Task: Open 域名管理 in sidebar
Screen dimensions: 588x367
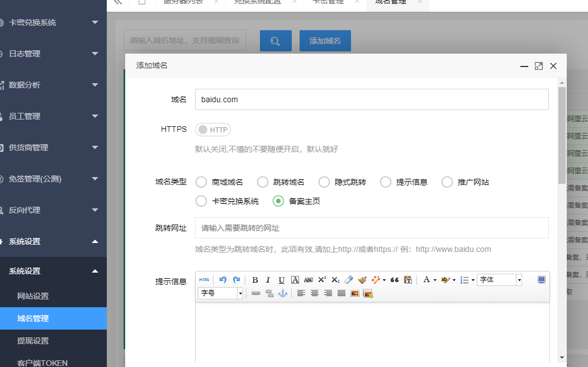Action: [53, 318]
